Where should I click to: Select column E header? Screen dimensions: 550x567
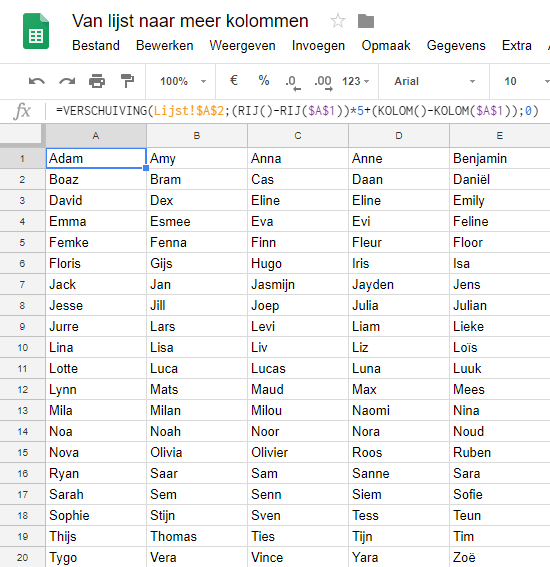pyautogui.click(x=500, y=136)
